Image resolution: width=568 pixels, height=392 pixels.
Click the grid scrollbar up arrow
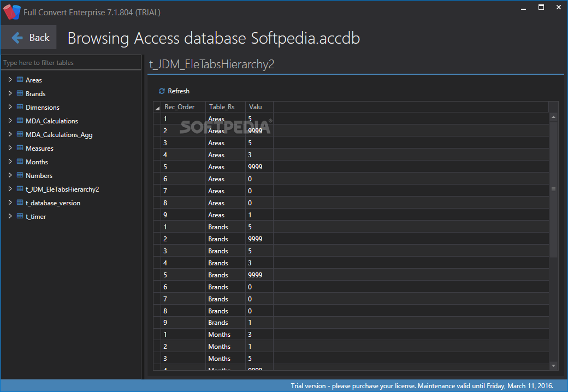[x=553, y=117]
